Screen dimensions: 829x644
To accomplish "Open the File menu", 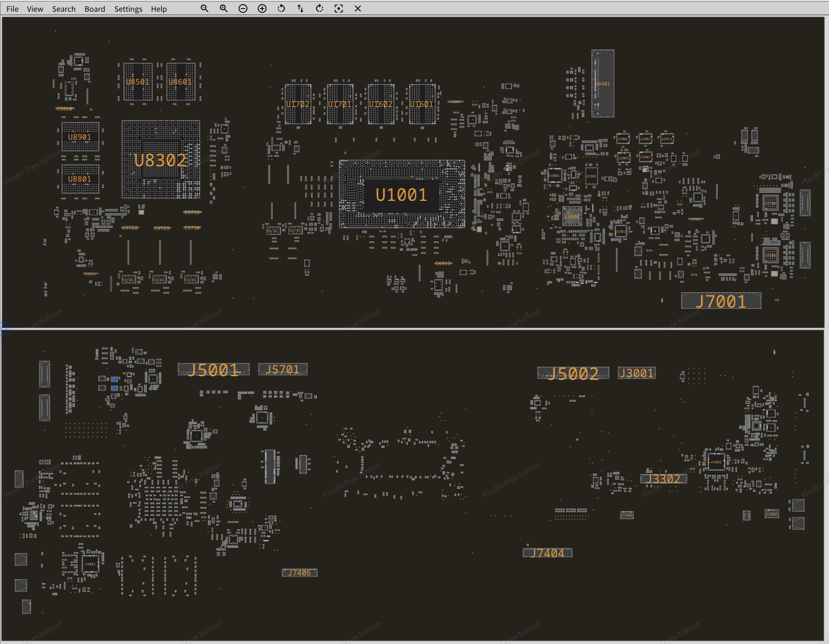I will (12, 9).
